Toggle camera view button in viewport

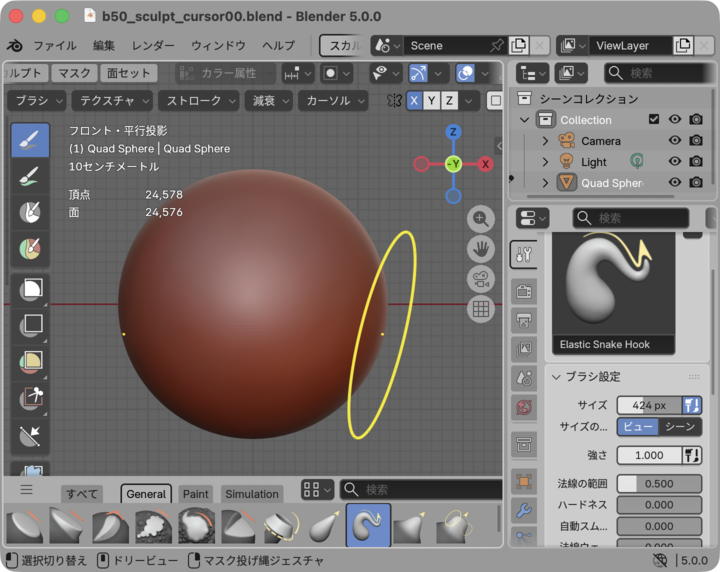[481, 279]
